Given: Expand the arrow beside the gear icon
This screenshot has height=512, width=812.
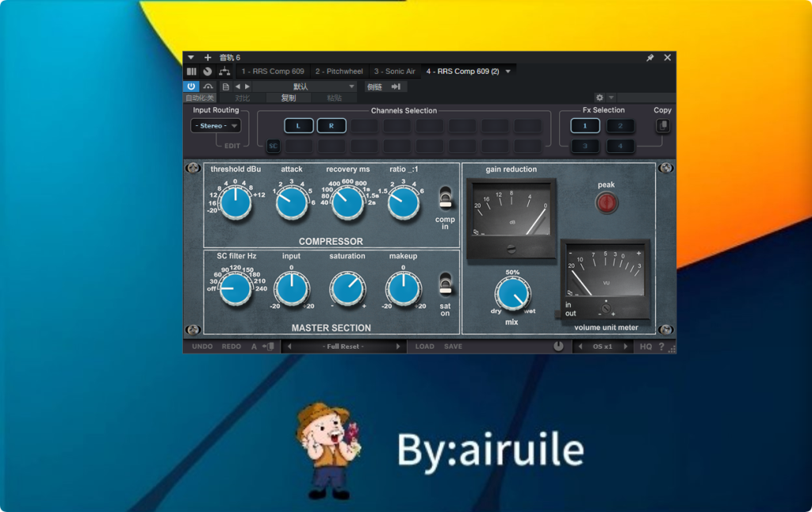Looking at the screenshot, I should point(611,97).
